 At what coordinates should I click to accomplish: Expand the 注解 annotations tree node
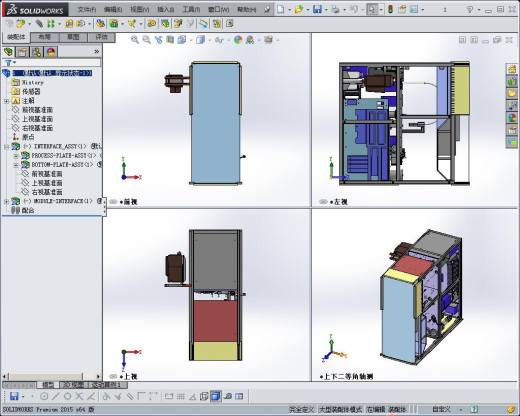(6, 101)
